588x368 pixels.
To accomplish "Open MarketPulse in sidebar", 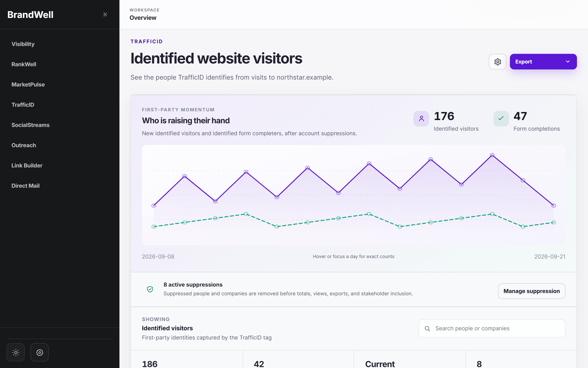I will click(x=28, y=84).
